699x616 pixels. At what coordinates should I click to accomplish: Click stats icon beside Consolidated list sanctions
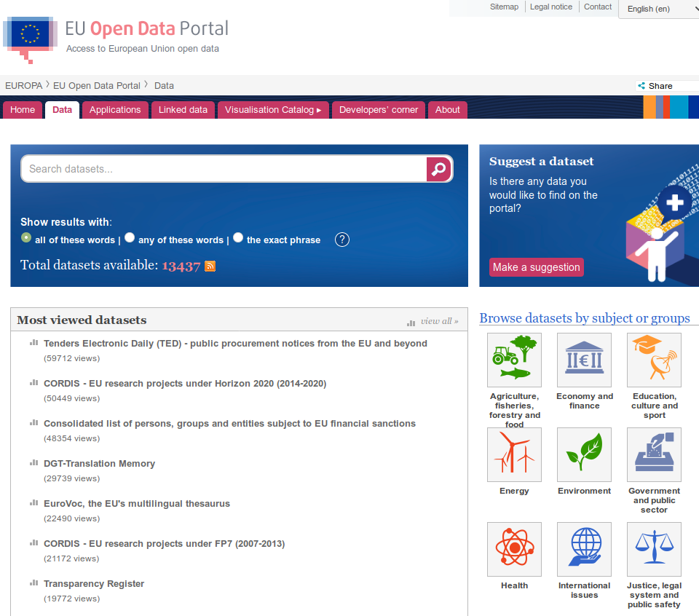pos(34,423)
